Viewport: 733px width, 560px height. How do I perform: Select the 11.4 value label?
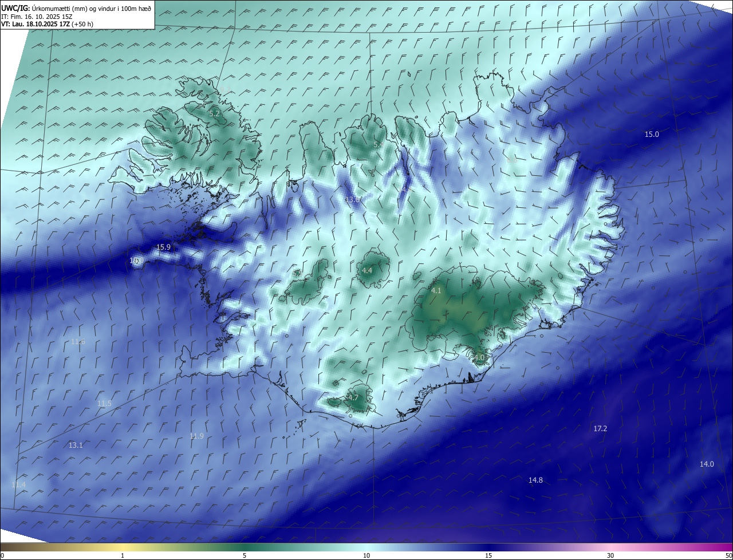18,485
